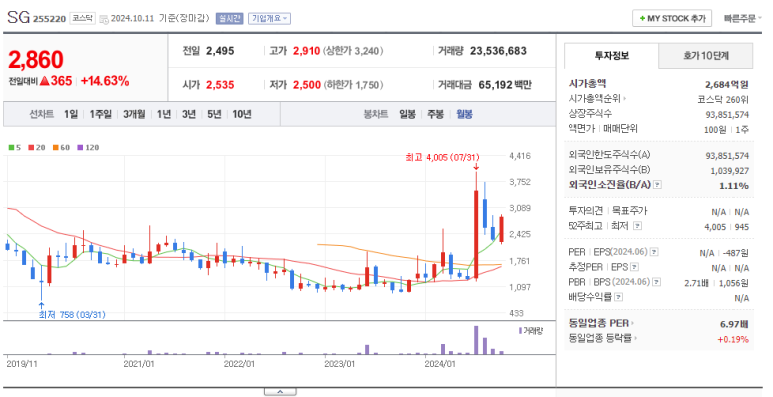Click the +0.19% sector change value

point(733,339)
